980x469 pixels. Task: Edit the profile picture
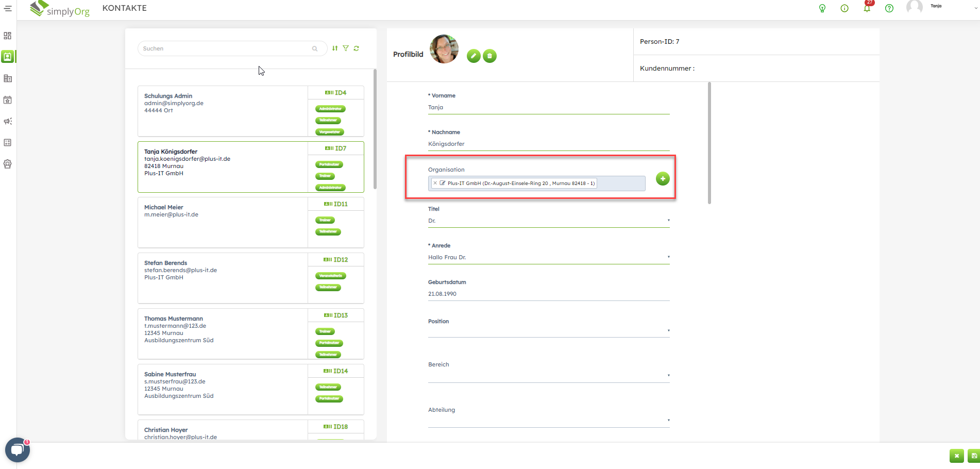tap(474, 56)
